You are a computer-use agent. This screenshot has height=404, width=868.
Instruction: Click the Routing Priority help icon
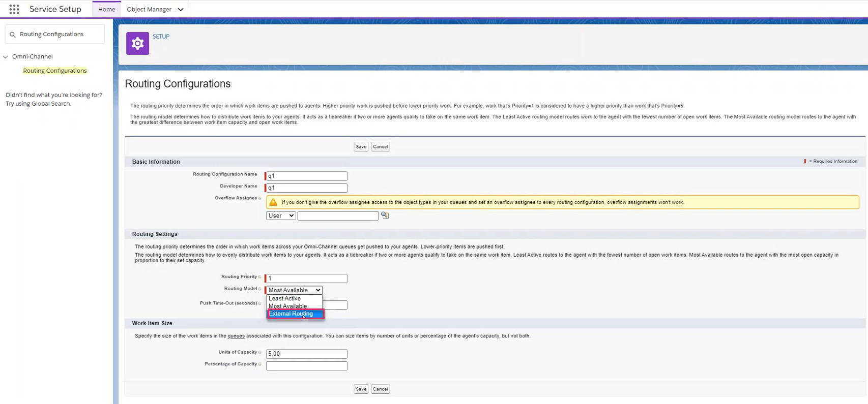pos(260,277)
